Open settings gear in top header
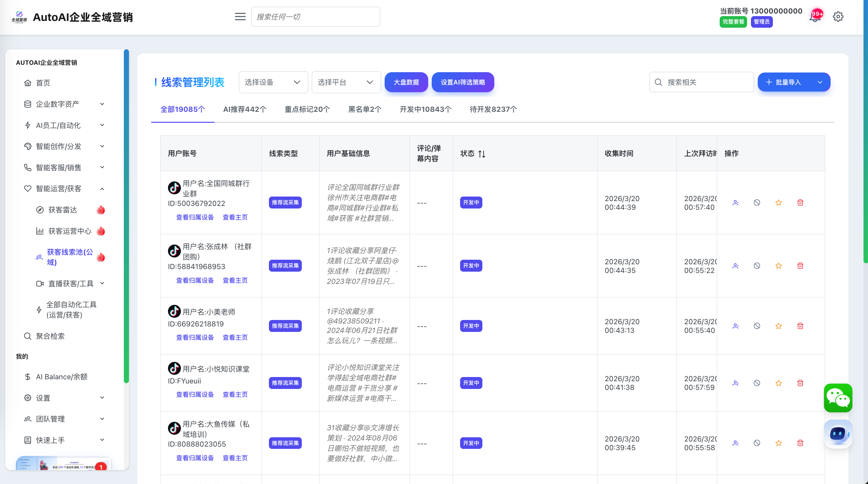 click(838, 16)
